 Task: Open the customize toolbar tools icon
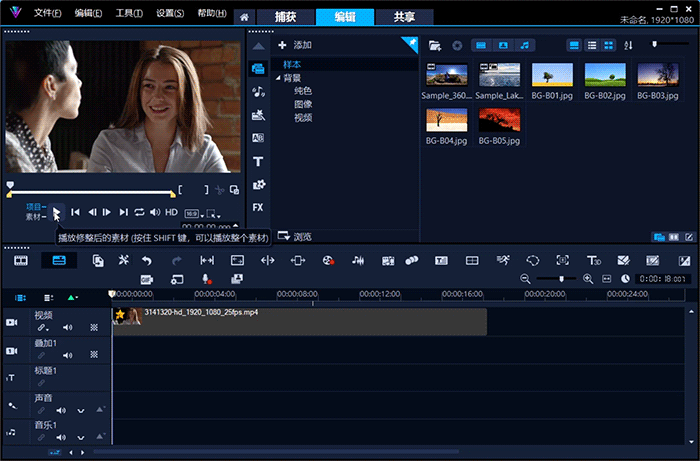tap(123, 260)
